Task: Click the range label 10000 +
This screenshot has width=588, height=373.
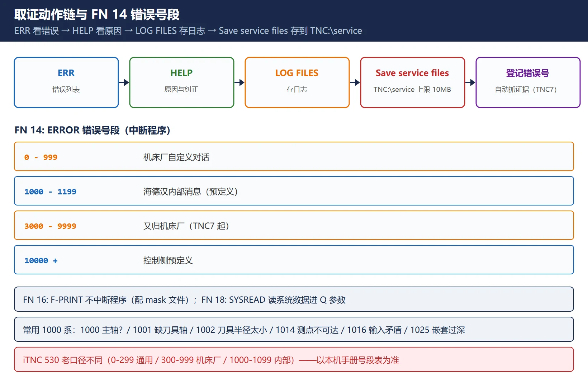Action: pos(41,260)
